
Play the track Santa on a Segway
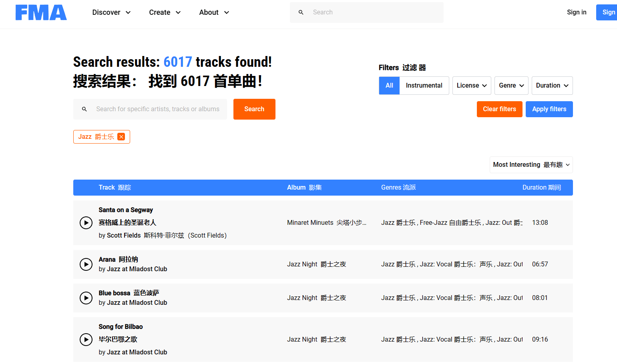[x=86, y=223]
